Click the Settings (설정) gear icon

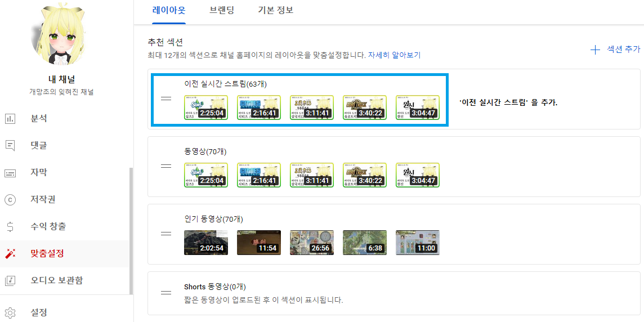pyautogui.click(x=10, y=312)
